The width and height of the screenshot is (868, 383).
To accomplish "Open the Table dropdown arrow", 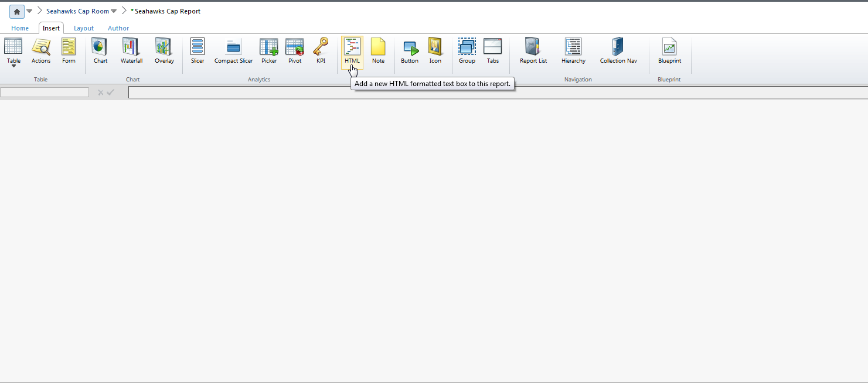I will point(13,66).
